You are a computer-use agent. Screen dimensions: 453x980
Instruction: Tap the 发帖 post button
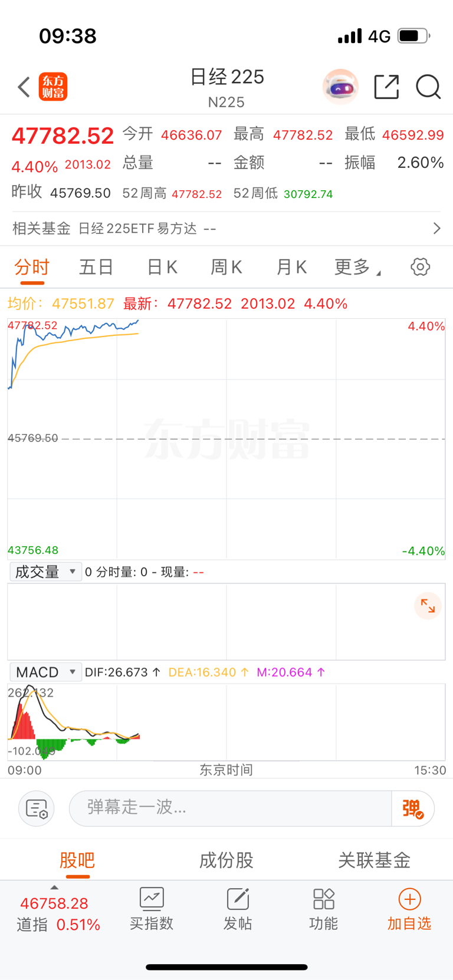point(238,910)
